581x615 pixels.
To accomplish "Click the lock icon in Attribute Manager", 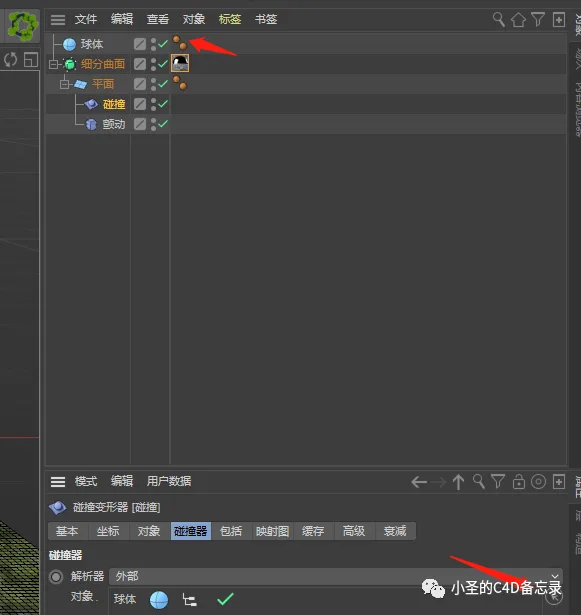I will (519, 482).
